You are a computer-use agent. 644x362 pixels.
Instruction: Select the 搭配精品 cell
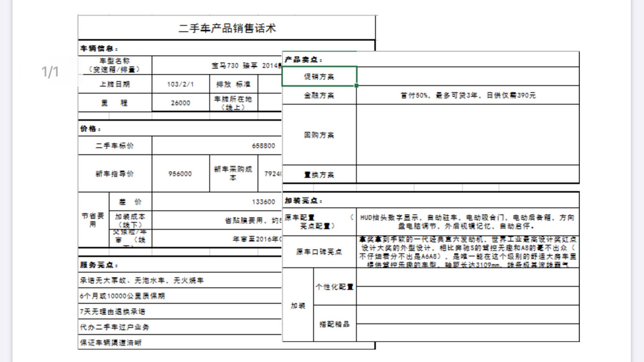tap(335, 324)
